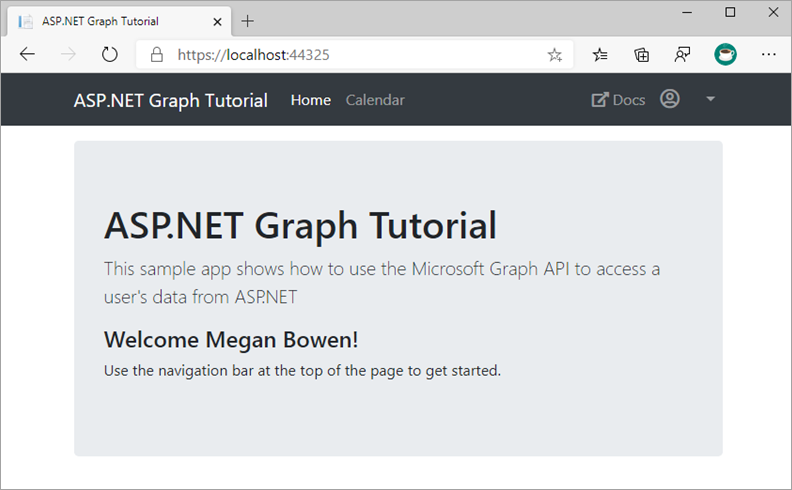This screenshot has width=792, height=490.
Task: Expand the user dropdown caret in navbar
Action: coord(710,99)
